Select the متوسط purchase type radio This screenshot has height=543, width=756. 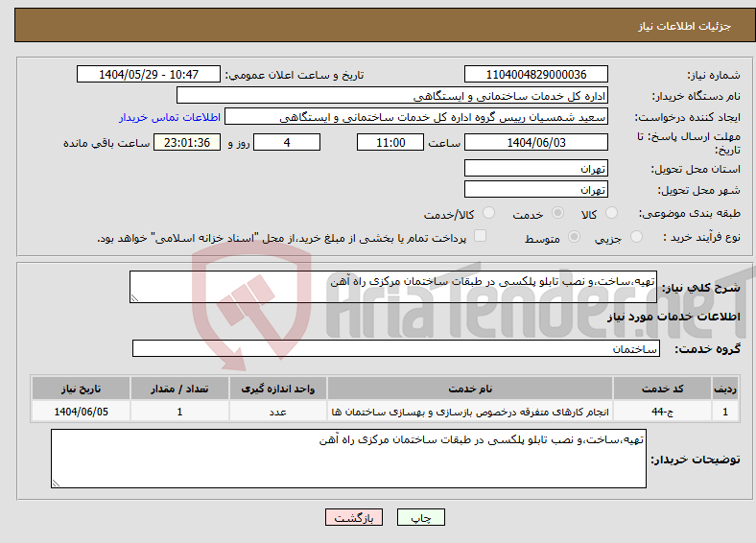click(575, 236)
